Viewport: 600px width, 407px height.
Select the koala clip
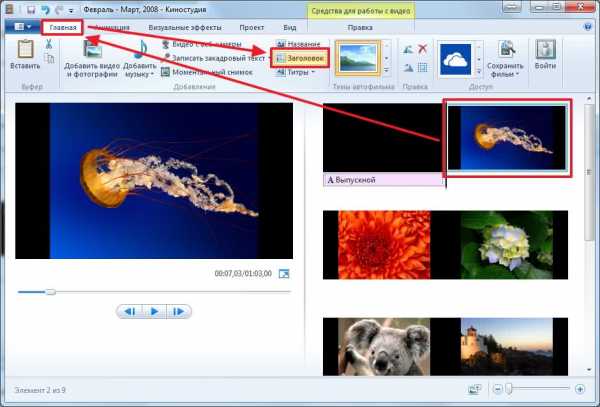[x=384, y=347]
